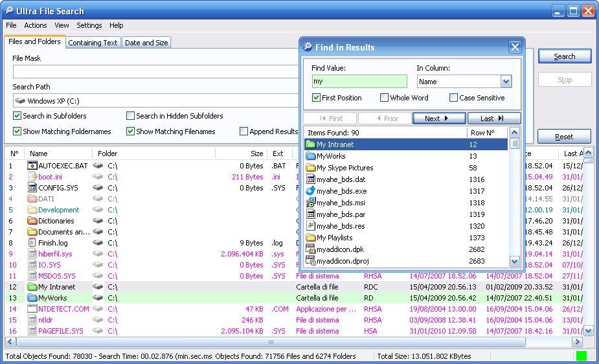The image size is (599, 364).
Task: Enable Search in Hidden Subfolders
Action: point(130,115)
